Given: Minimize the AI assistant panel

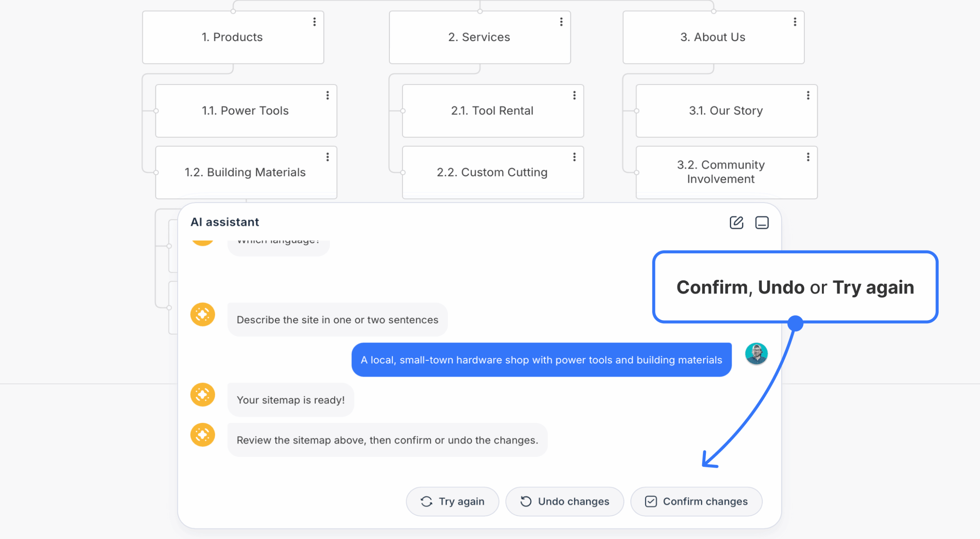Looking at the screenshot, I should coord(761,223).
